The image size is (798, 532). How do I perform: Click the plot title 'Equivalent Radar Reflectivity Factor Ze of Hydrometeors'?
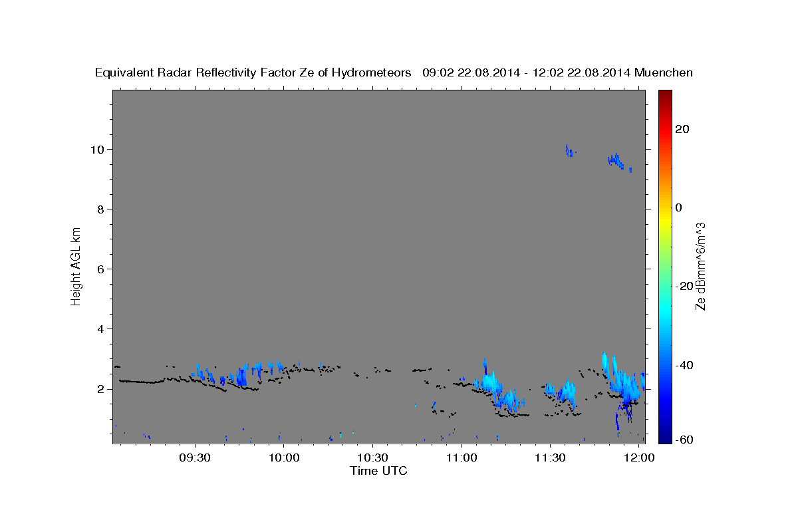(x=253, y=73)
